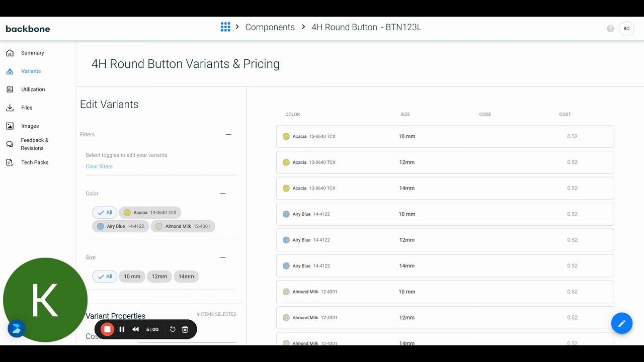The image size is (644, 362).
Task: Open the Summary page
Action: click(x=33, y=53)
